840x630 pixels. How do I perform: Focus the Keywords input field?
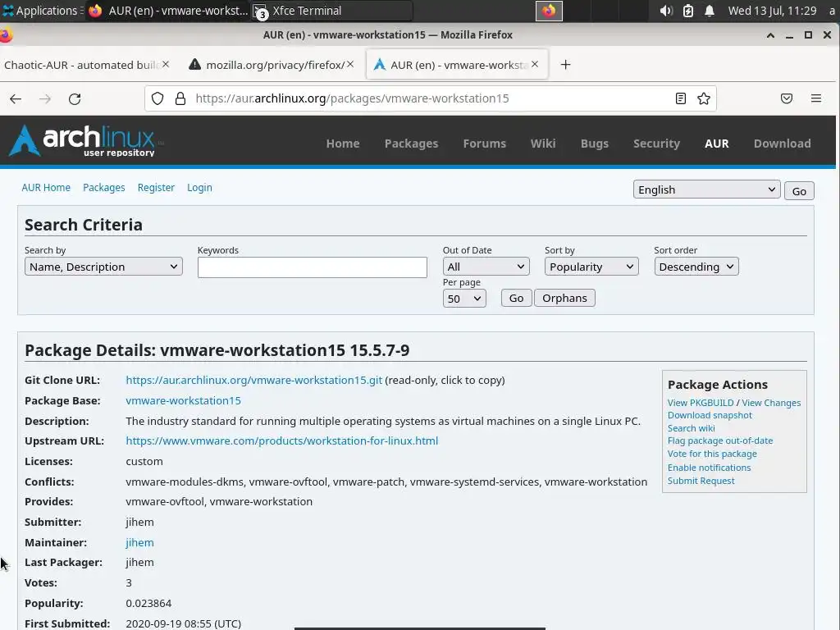coord(313,267)
